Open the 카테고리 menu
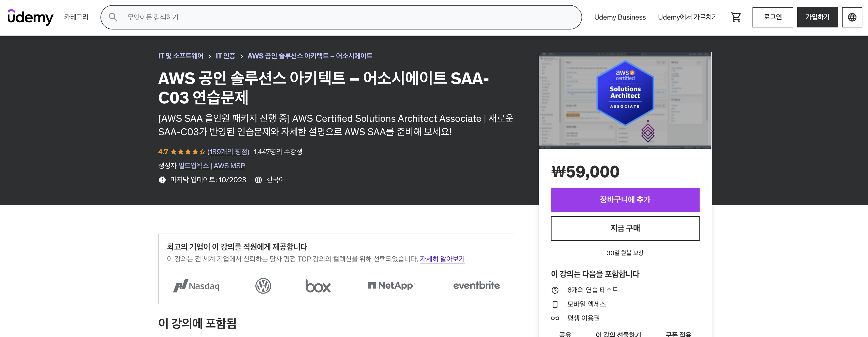The height and width of the screenshot is (337, 868). point(76,17)
